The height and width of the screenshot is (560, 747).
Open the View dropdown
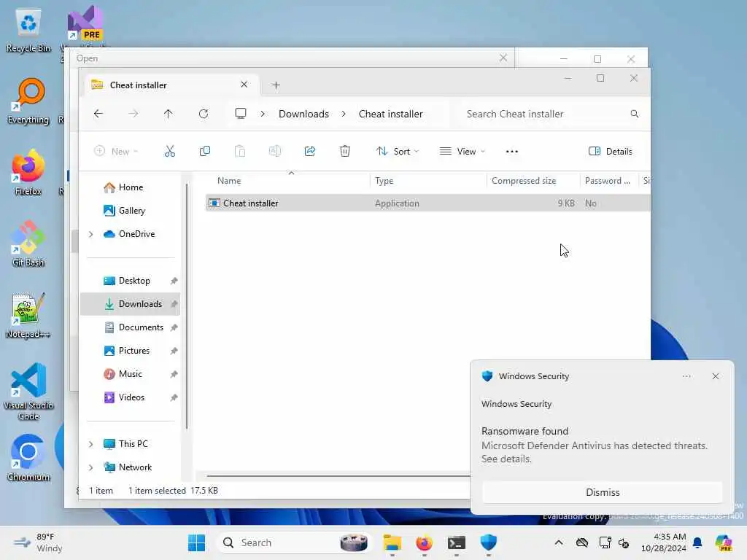(462, 152)
